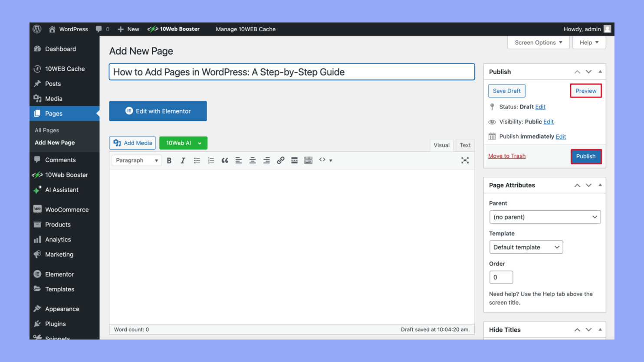Viewport: 644px width, 362px height.
Task: Open the Paragraph format dropdown
Action: (x=136, y=160)
